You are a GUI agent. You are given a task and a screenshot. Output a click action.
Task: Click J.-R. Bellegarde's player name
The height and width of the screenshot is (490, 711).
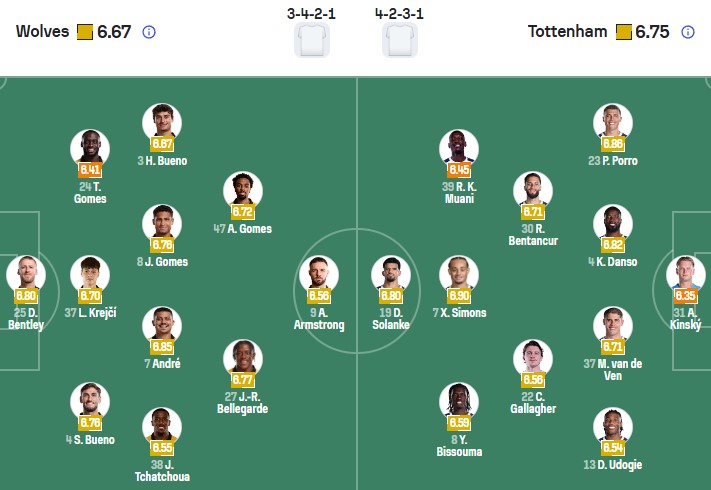click(x=244, y=402)
